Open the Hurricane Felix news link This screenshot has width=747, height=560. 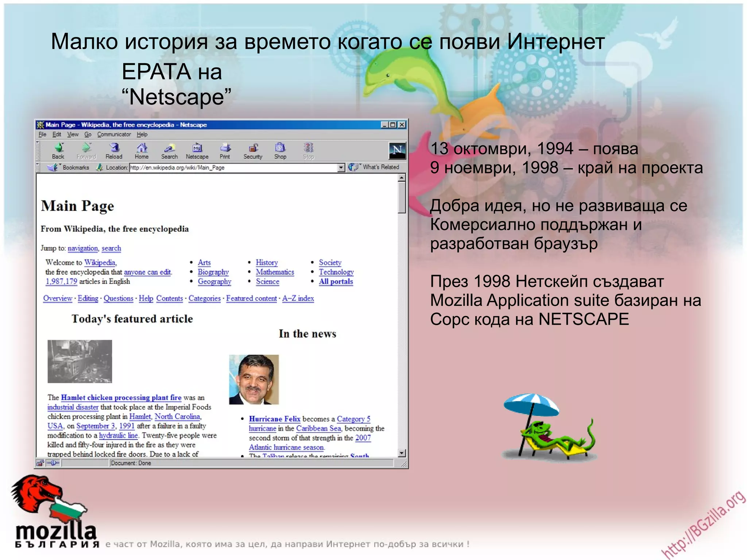click(275, 419)
